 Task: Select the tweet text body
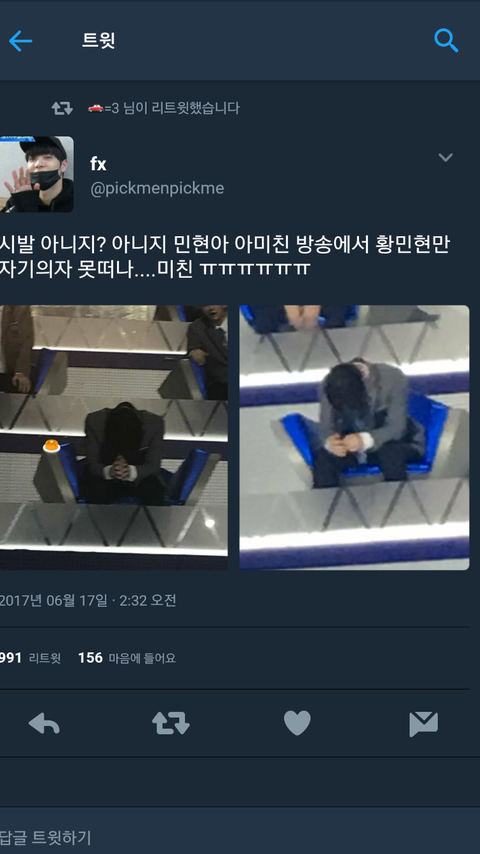[224, 256]
